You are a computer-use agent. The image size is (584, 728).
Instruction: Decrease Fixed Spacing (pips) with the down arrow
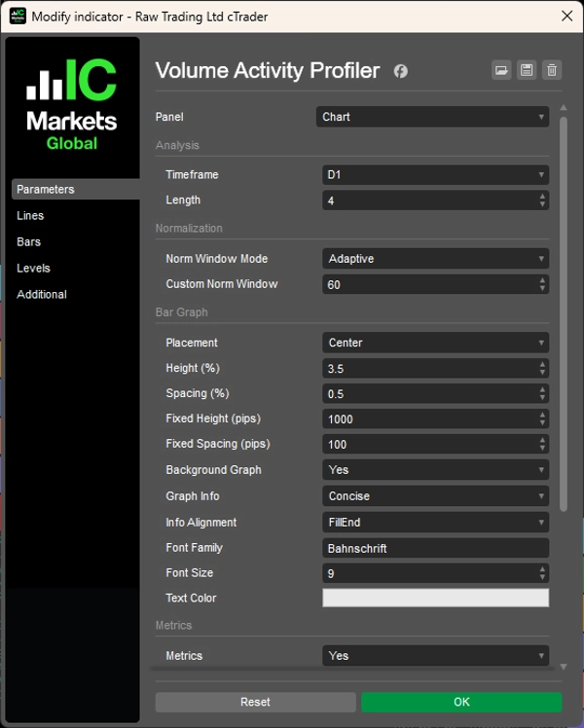point(542,449)
